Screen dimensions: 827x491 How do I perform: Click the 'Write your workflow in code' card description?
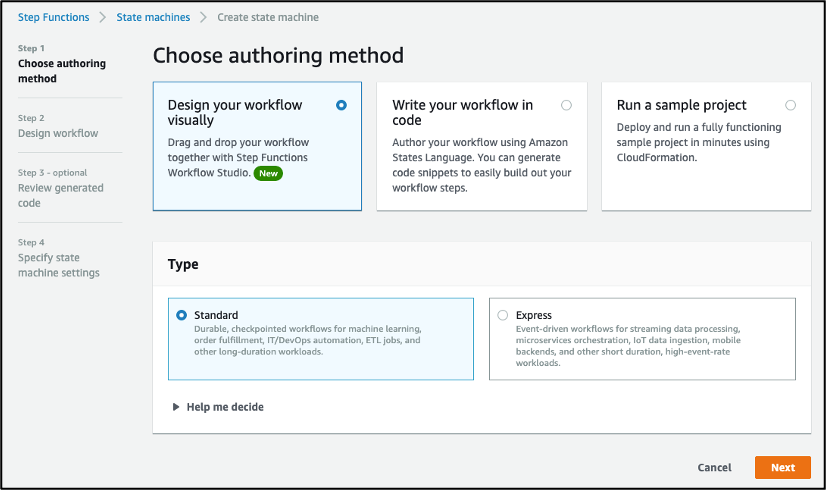coord(482,165)
